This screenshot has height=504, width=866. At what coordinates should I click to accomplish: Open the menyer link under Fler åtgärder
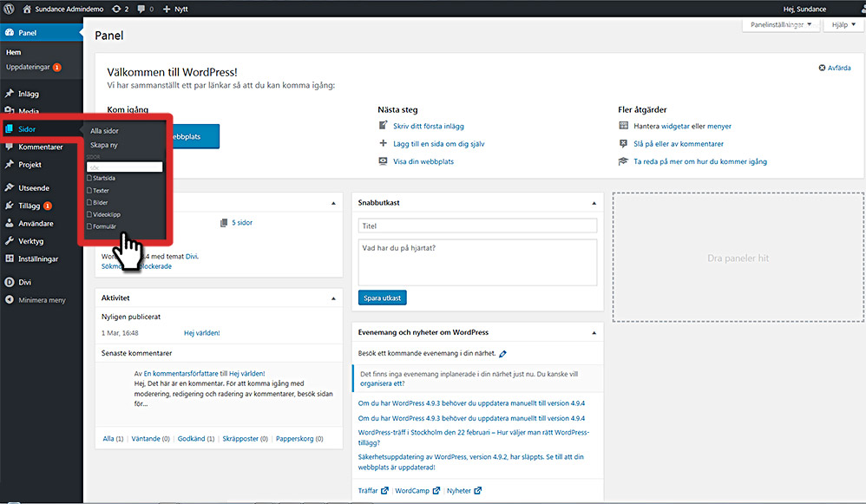719,127
